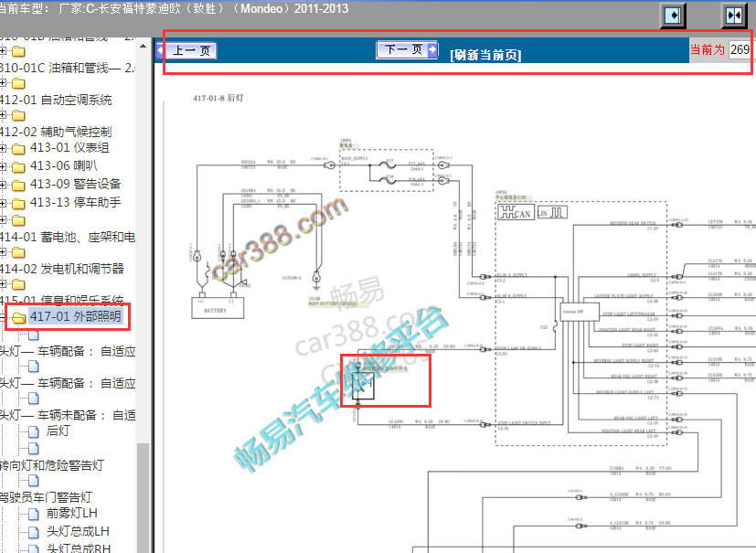Open page icon for 驾驶员车门警告灯
The width and height of the screenshot is (756, 553).
[33, 481]
